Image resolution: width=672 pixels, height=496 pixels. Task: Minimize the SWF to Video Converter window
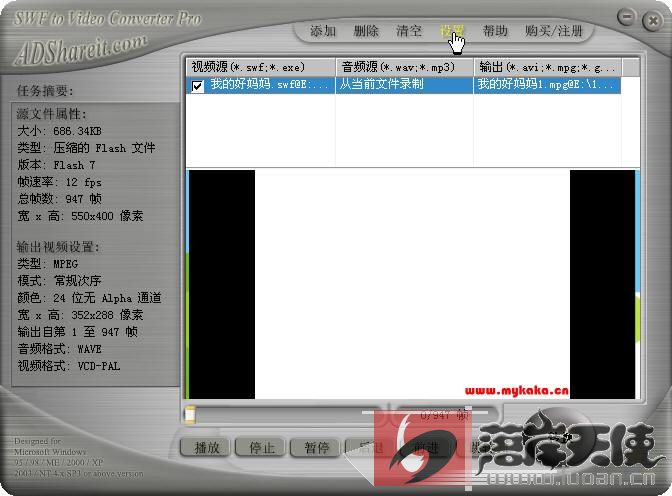tap(627, 17)
